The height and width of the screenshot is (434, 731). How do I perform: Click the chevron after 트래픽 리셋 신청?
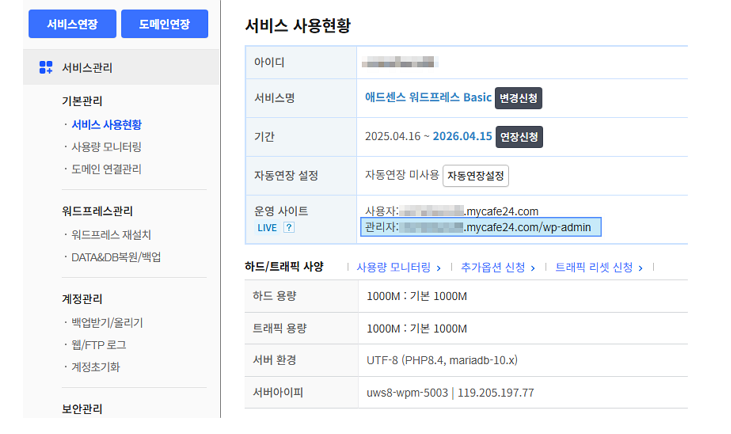point(641,268)
